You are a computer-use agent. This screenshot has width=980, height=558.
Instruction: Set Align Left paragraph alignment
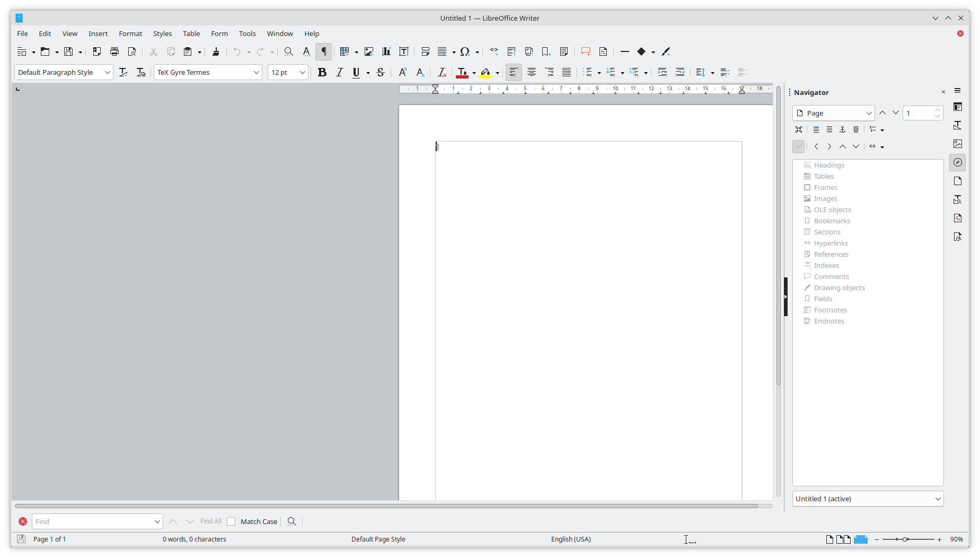(x=514, y=72)
